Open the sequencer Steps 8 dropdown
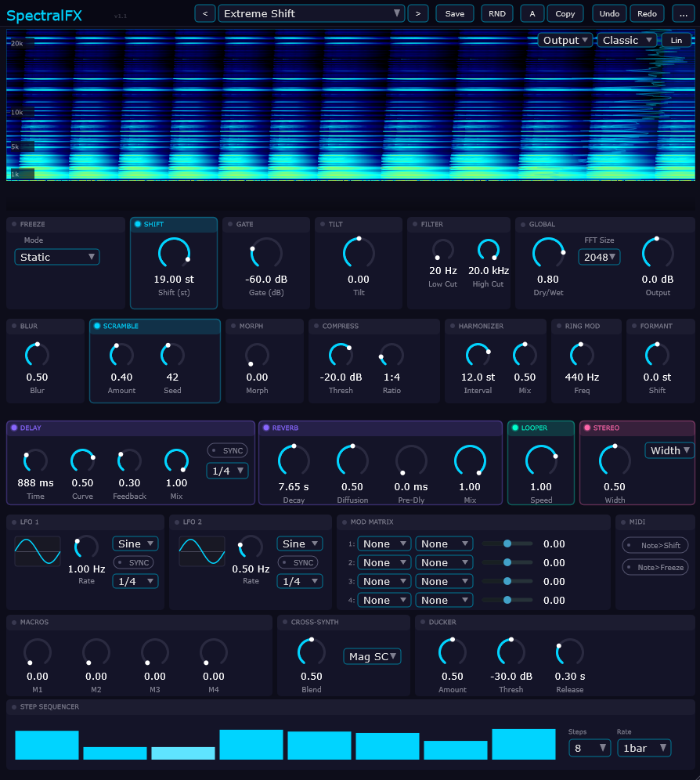700x780 pixels. pyautogui.click(x=590, y=748)
